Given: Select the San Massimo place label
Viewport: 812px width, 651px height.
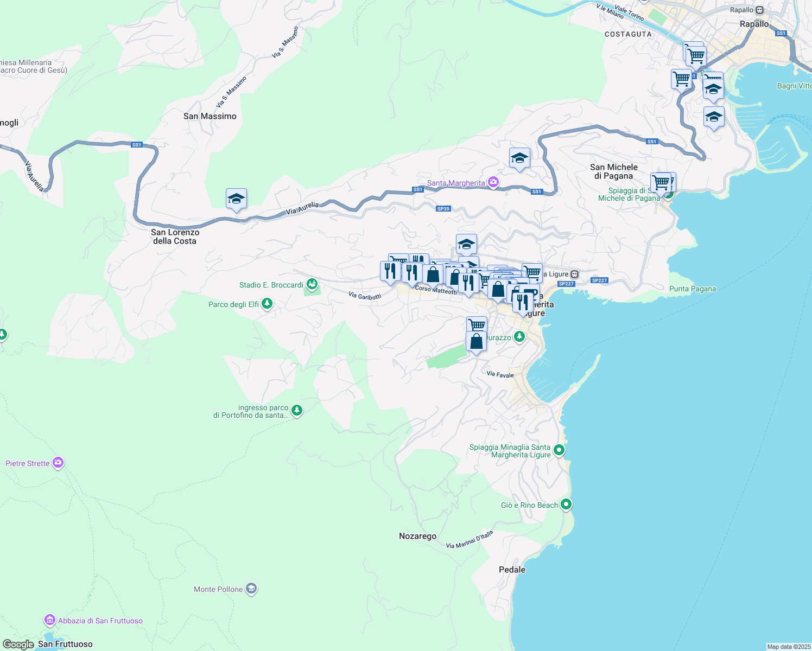Looking at the screenshot, I should click(x=210, y=116).
